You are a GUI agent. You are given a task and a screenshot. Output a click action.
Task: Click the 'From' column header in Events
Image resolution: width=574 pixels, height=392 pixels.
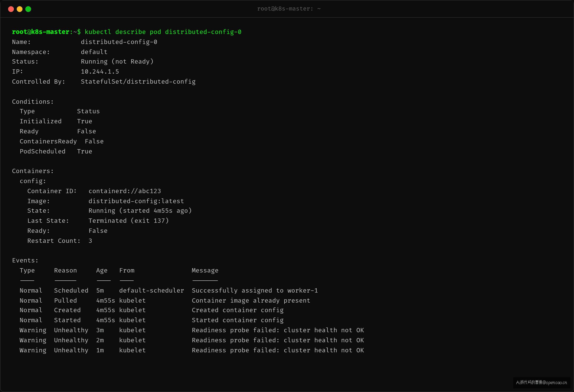[127, 271]
